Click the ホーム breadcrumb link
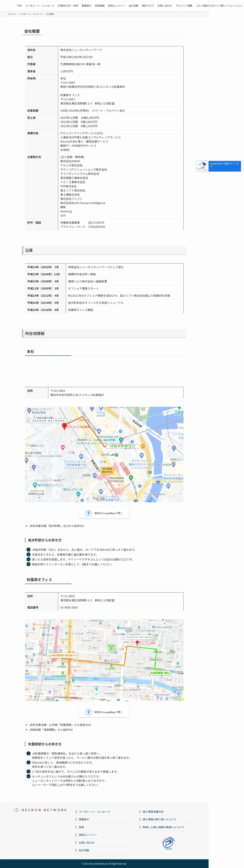The image size is (244, 868). tap(13, 14)
